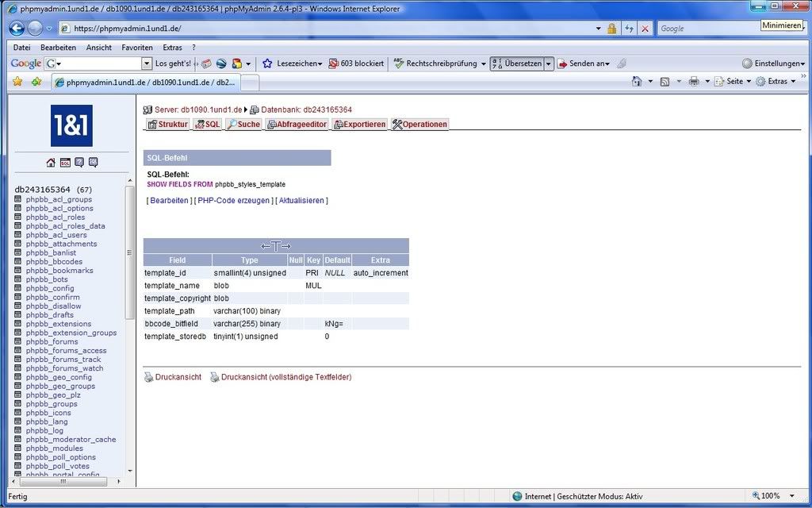The image size is (812, 508).
Task: Open the Google toolbar search box dropdown
Action: pos(147,63)
